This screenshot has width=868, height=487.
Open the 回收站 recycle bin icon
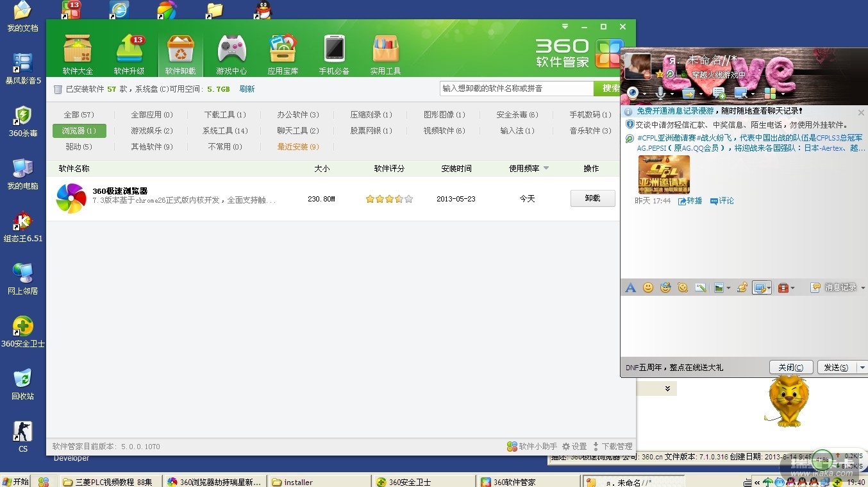[23, 378]
